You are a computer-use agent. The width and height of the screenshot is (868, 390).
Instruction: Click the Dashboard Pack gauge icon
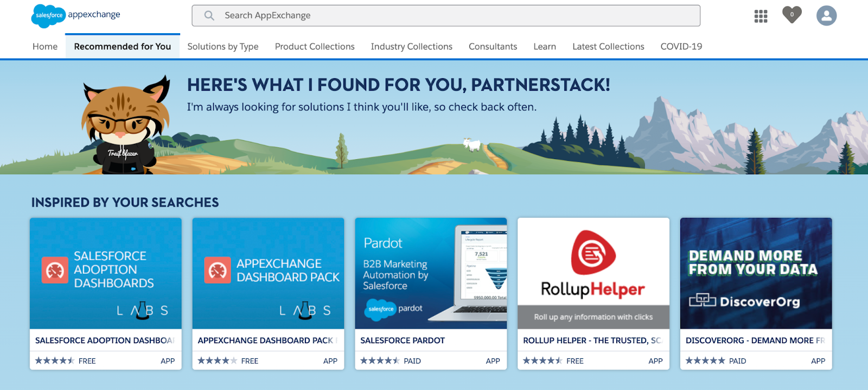tap(218, 270)
